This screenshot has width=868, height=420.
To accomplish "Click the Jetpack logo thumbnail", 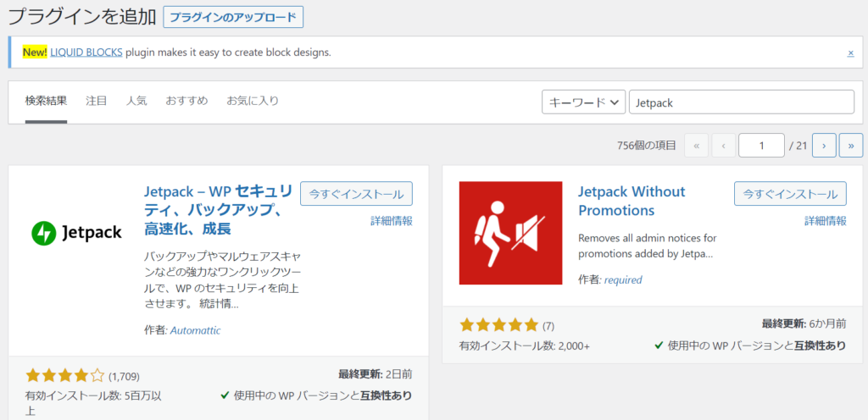I will (76, 233).
